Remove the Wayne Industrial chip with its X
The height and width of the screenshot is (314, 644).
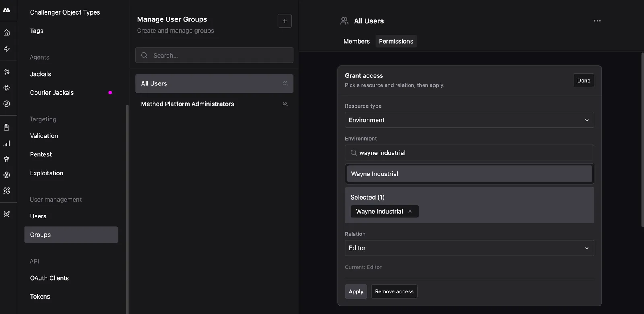pos(410,211)
